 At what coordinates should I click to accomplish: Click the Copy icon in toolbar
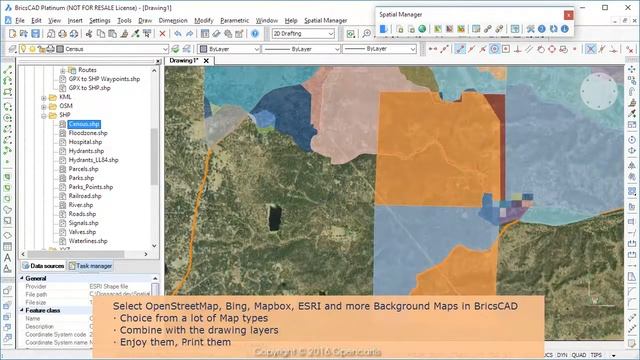point(100,33)
